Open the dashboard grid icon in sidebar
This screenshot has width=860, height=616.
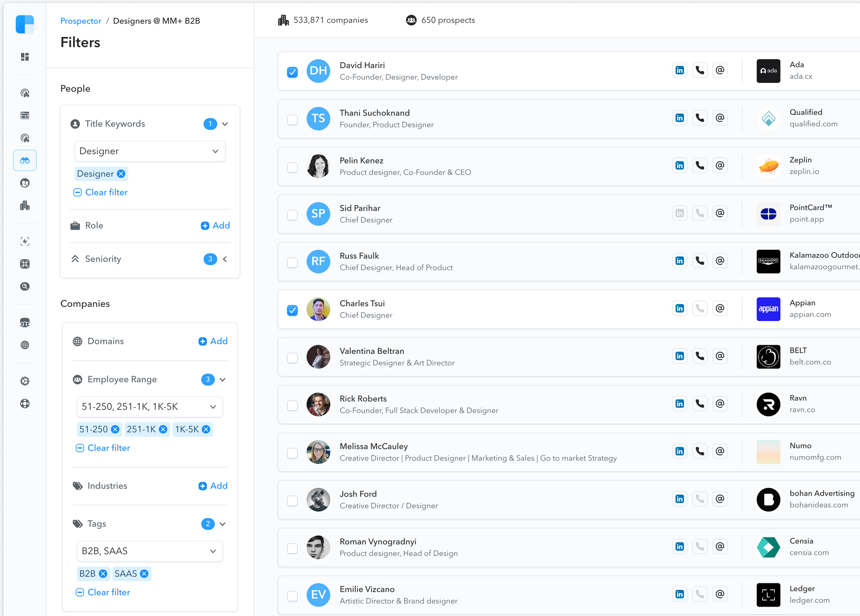tap(25, 57)
